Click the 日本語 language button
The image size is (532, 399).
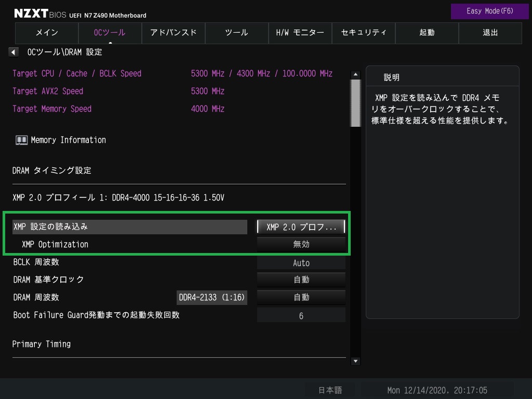330,390
